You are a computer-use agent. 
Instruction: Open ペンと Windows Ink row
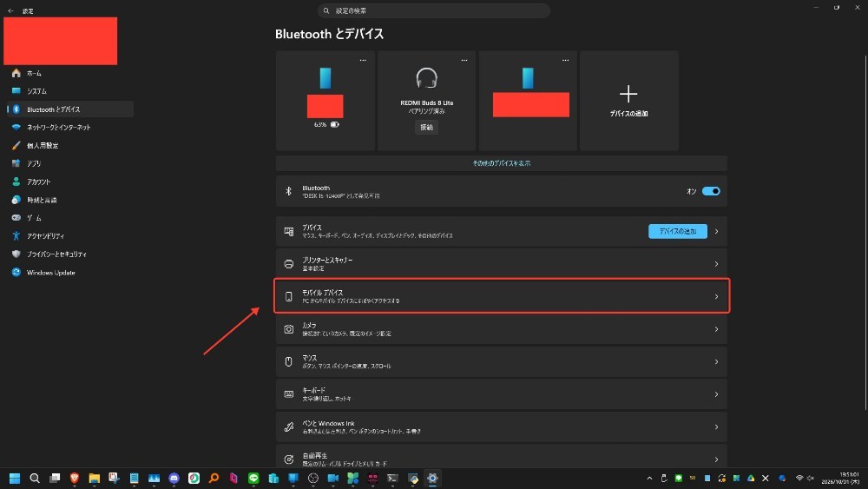[x=502, y=427]
